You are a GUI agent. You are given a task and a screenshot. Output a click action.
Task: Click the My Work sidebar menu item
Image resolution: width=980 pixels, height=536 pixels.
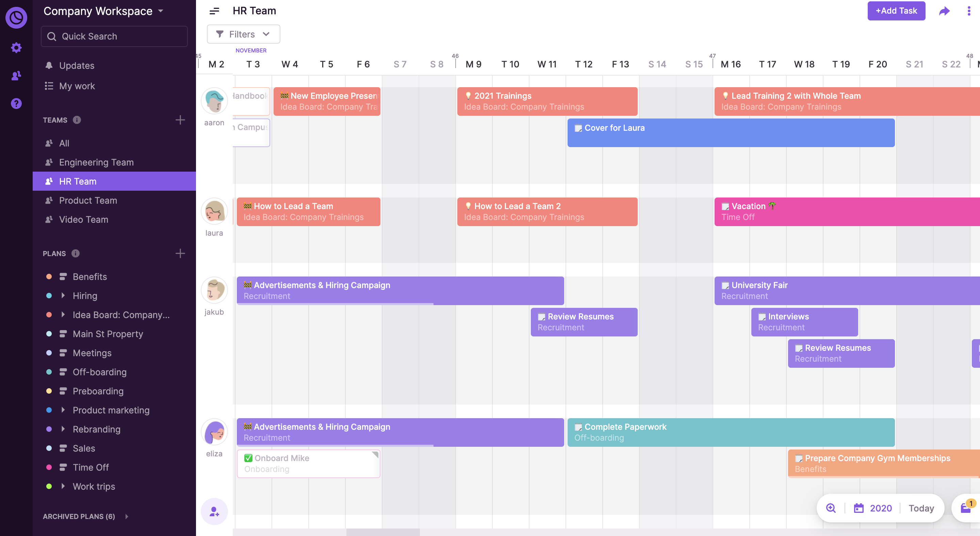click(x=77, y=85)
